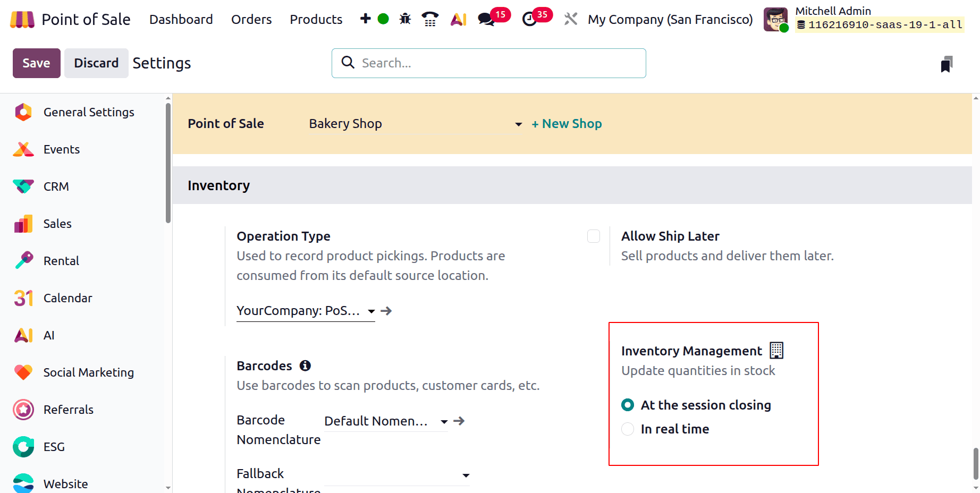Screen dimensions: 980x493
Task: Click the Discard button
Action: tap(96, 63)
